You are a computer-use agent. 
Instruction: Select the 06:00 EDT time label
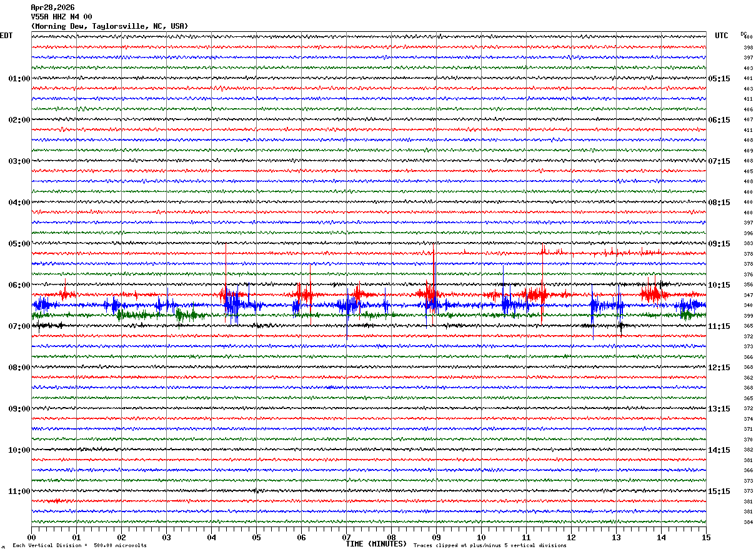(19, 285)
